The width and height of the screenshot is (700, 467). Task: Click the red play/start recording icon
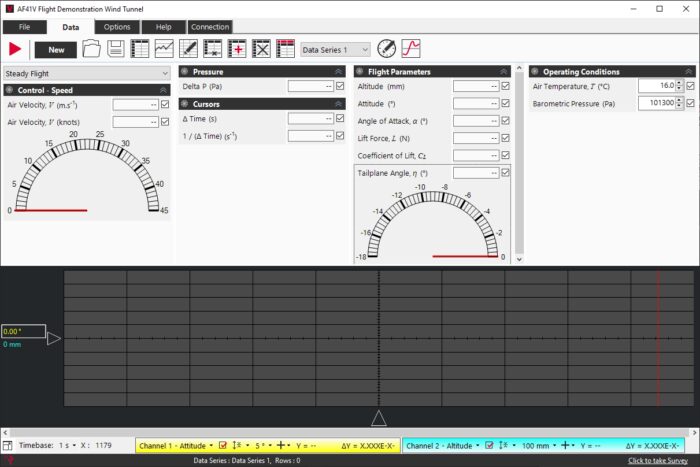coord(15,49)
